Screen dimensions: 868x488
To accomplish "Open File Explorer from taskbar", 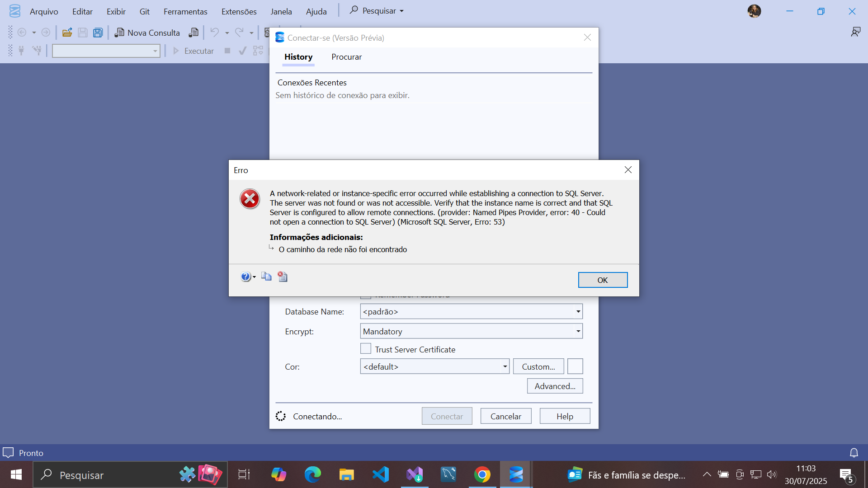I will [347, 474].
